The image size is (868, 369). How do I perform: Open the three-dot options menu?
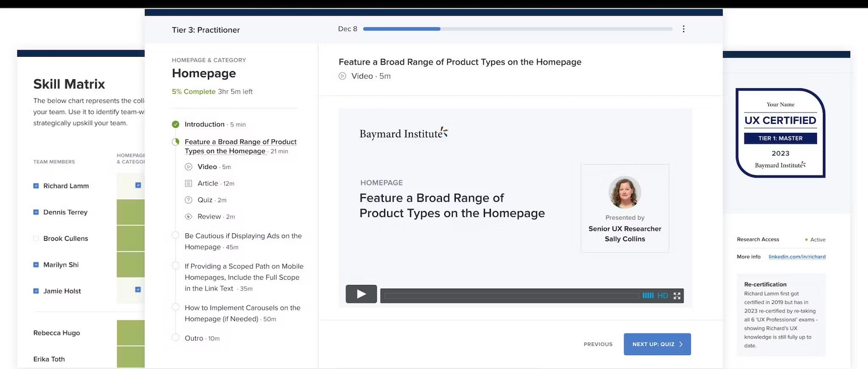coord(683,29)
